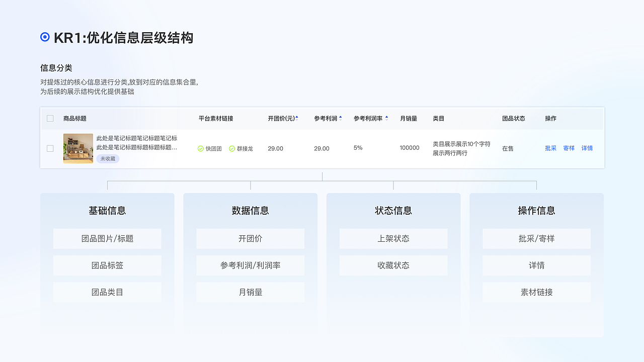Click the 在售 status cell
This screenshot has width=644, height=362.
point(508,149)
